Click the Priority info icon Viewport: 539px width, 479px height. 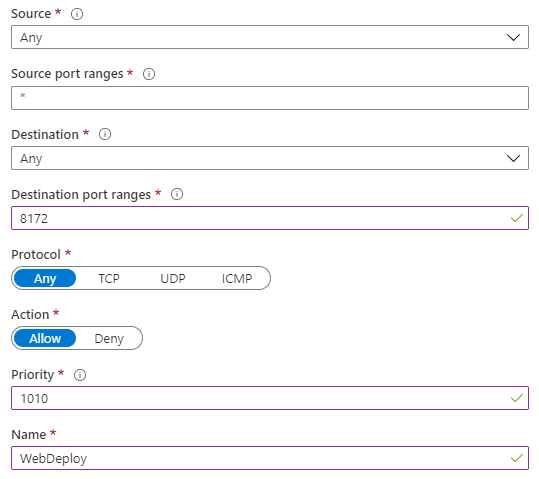(x=80, y=375)
